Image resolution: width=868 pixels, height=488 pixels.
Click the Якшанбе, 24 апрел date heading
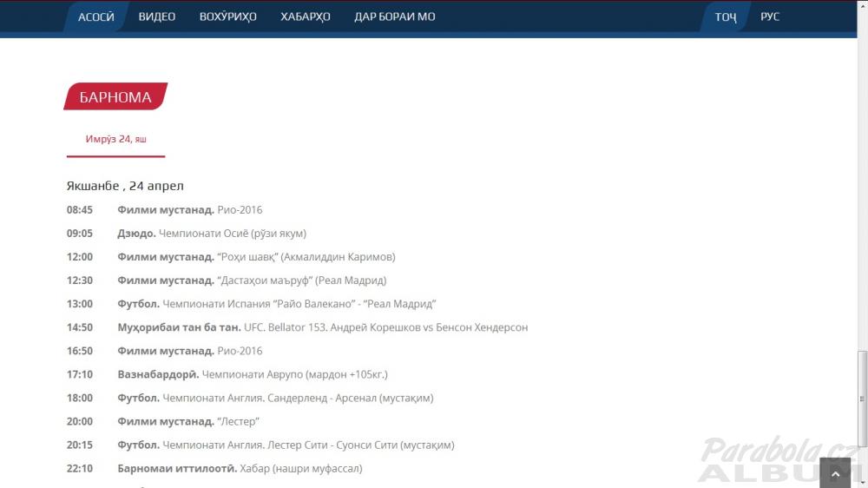click(x=125, y=186)
